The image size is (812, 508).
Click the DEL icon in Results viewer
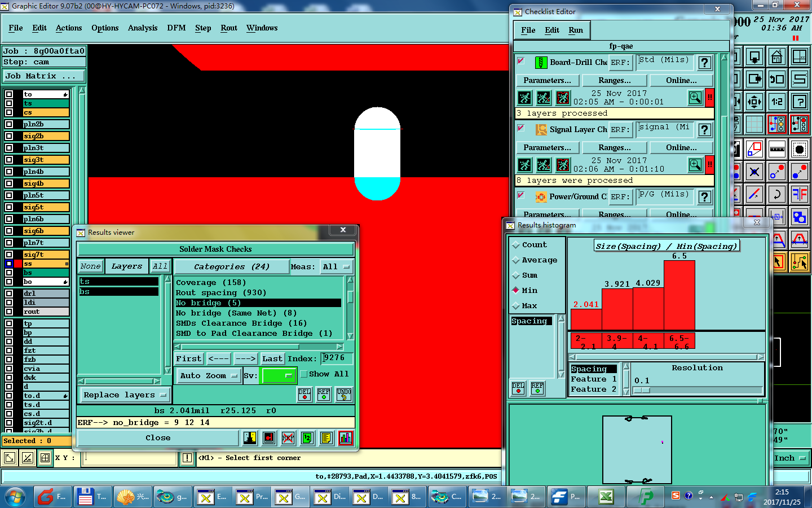(304, 395)
